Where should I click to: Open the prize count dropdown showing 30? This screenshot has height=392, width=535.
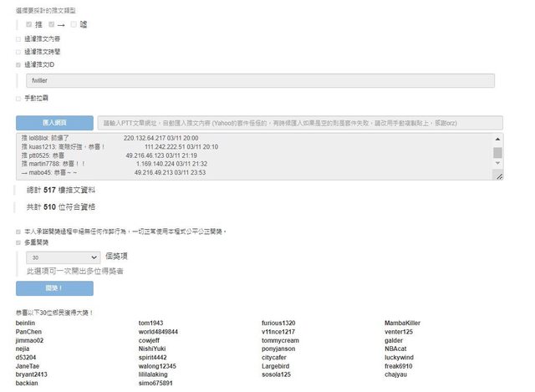click(x=63, y=257)
